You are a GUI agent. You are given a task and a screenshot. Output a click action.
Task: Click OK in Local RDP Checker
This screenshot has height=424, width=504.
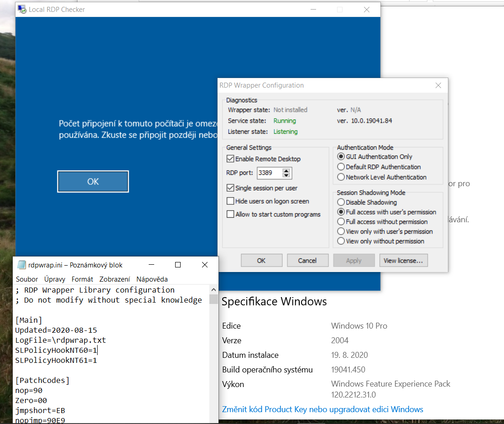(93, 182)
